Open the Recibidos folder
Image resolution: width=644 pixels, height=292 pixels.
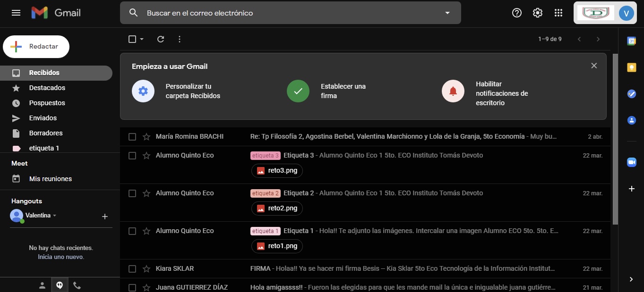click(x=56, y=73)
